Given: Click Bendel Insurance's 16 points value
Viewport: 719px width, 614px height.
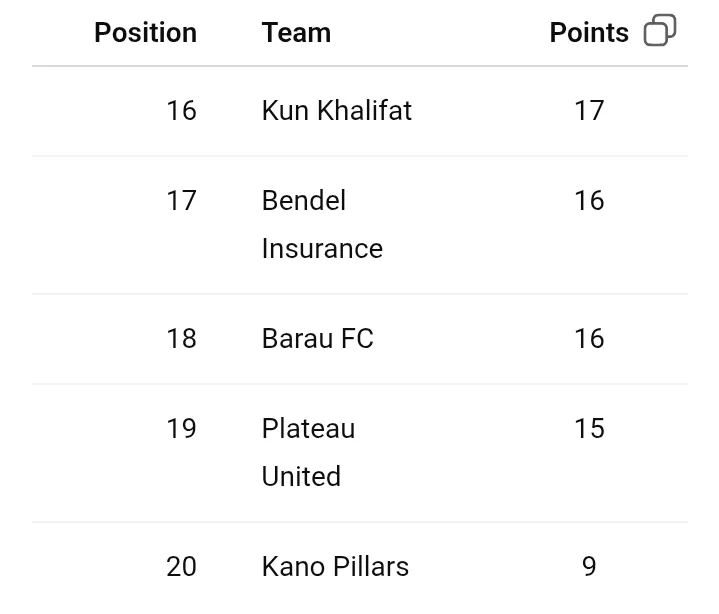Looking at the screenshot, I should point(589,200).
